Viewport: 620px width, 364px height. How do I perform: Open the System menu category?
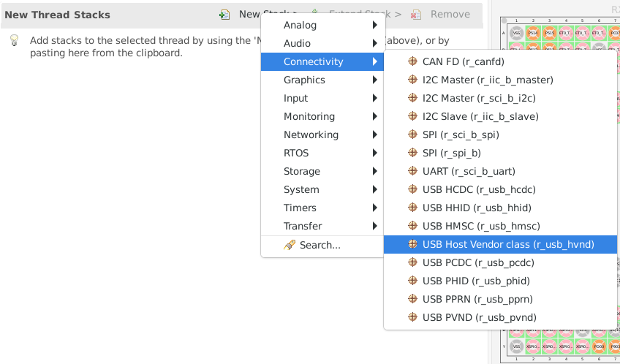tap(322, 189)
